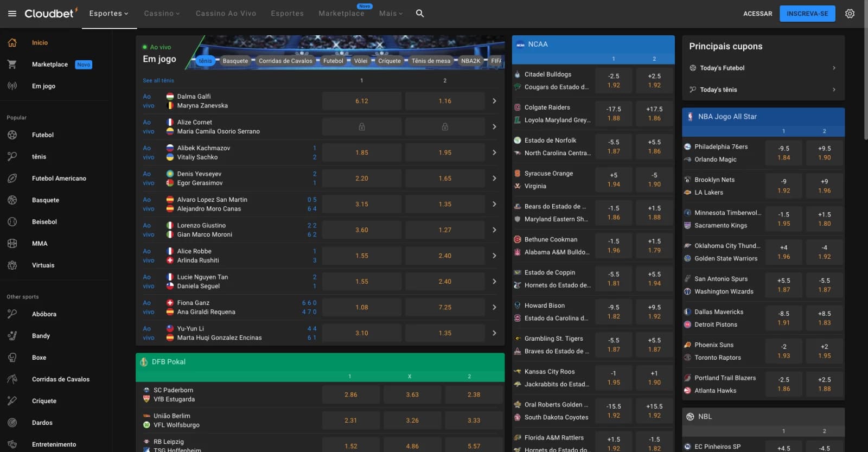Open the settings gear icon
This screenshot has width=868, height=452.
pyautogui.click(x=850, y=14)
